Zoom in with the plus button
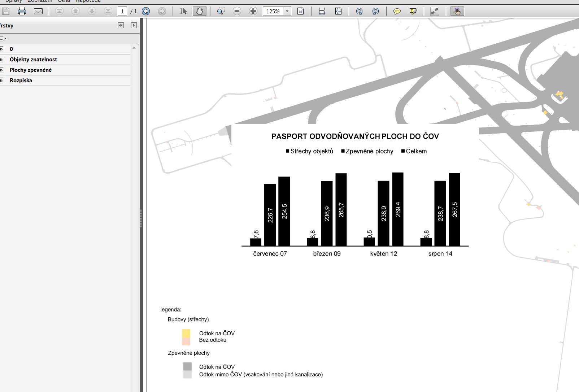This screenshot has height=392, width=579. coord(253,11)
